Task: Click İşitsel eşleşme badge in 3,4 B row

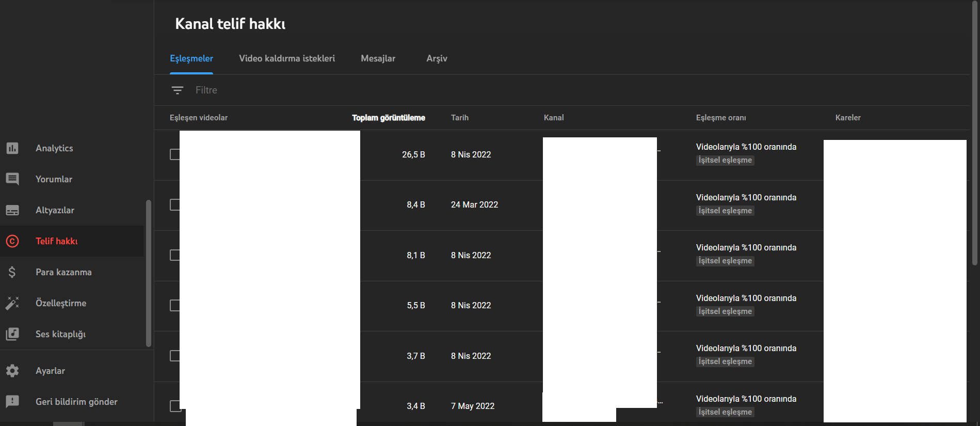Action: (x=725, y=412)
